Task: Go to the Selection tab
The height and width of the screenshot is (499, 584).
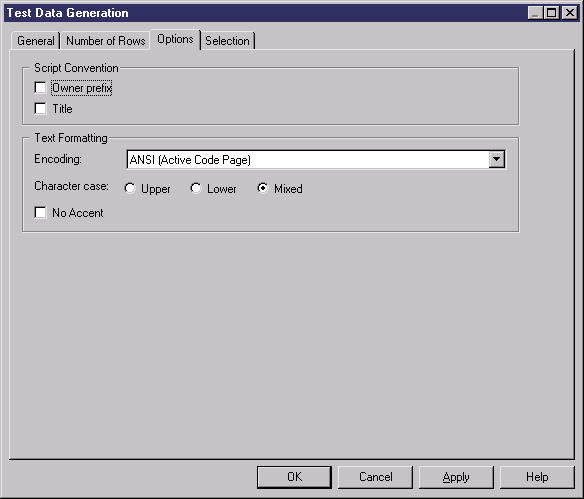Action: click(x=227, y=41)
